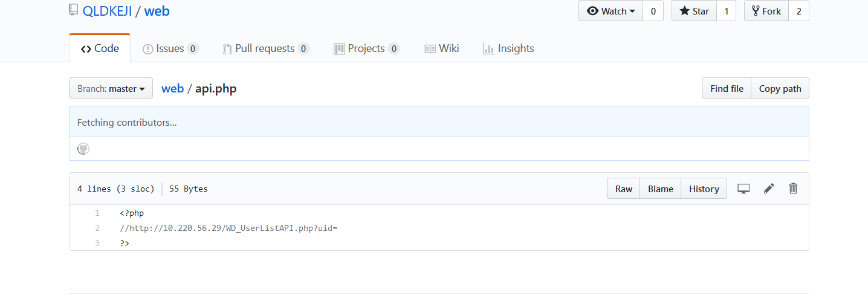Click the 'Fetching contributors…' text
The image size is (868, 301).
pyautogui.click(x=127, y=122)
